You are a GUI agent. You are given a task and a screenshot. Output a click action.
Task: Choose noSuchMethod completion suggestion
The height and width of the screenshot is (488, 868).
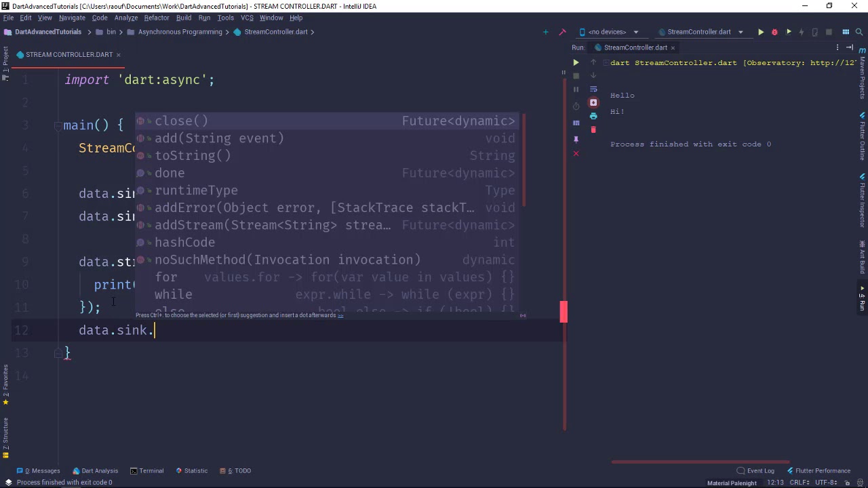coord(327,260)
